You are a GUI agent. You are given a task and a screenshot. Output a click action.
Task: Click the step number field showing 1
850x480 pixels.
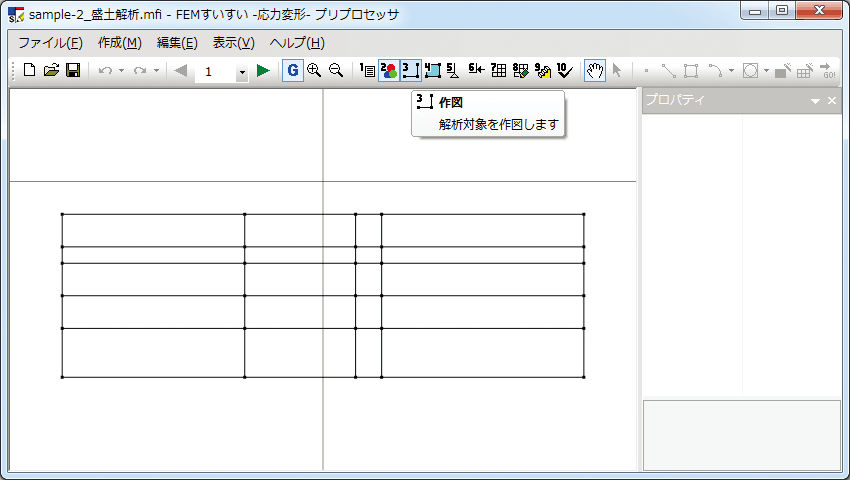coord(215,72)
